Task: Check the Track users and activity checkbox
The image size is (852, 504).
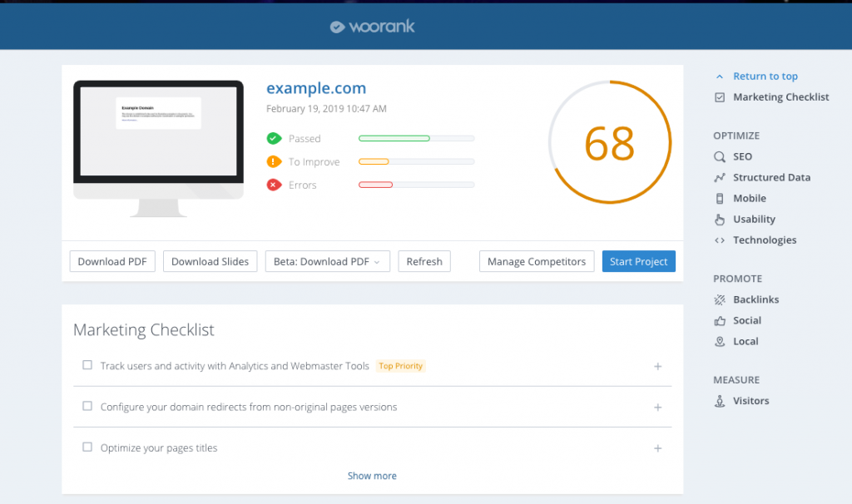Action: [x=87, y=365]
